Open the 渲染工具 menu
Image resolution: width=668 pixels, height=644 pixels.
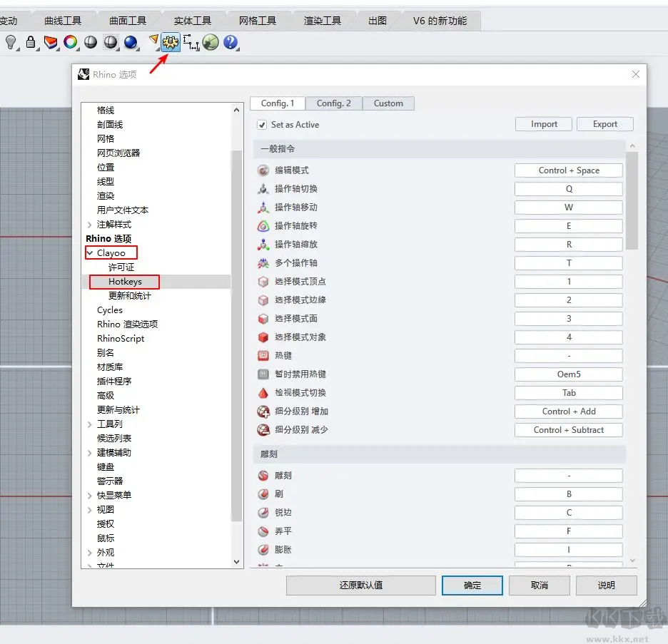coord(323,21)
